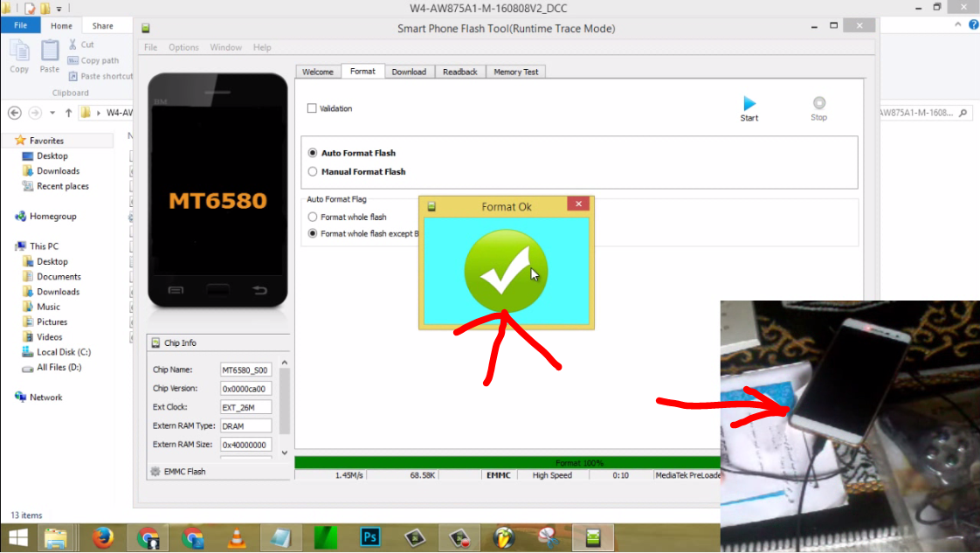
Task: Click the Paste icon in Explorer ribbon
Action: [x=50, y=51]
